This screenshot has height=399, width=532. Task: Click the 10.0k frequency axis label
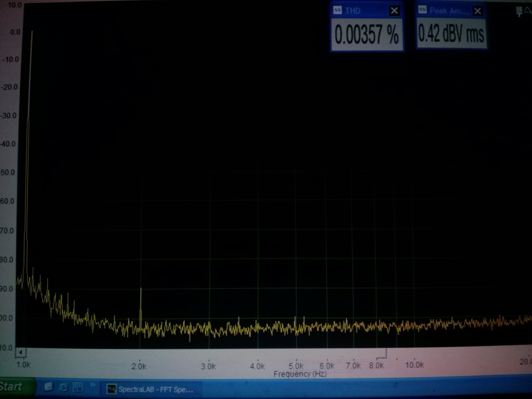414,365
